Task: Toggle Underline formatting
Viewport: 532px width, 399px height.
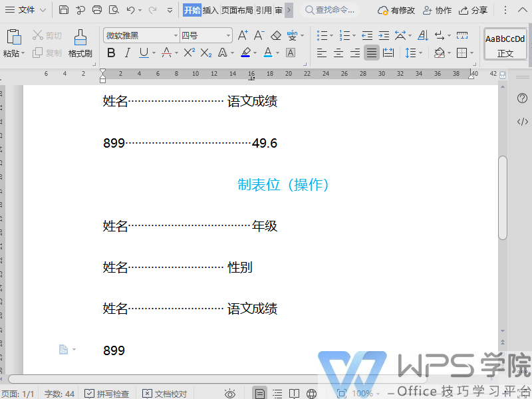Action: pyautogui.click(x=144, y=53)
